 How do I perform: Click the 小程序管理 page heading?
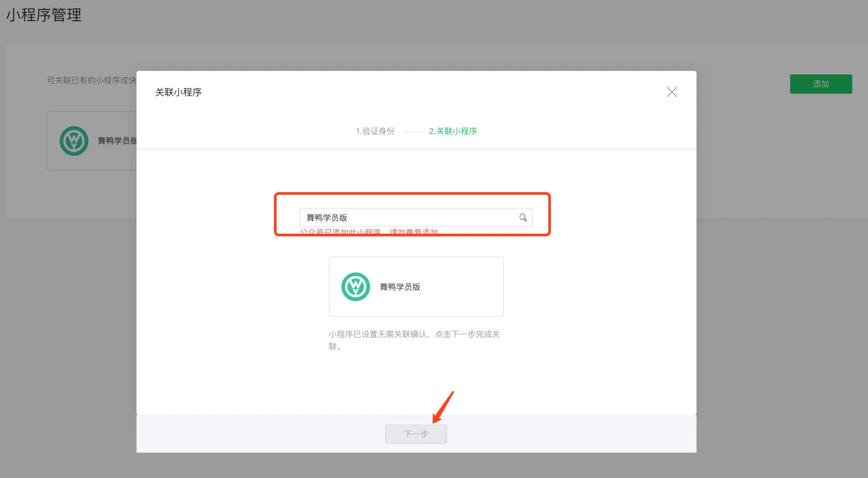click(x=44, y=15)
